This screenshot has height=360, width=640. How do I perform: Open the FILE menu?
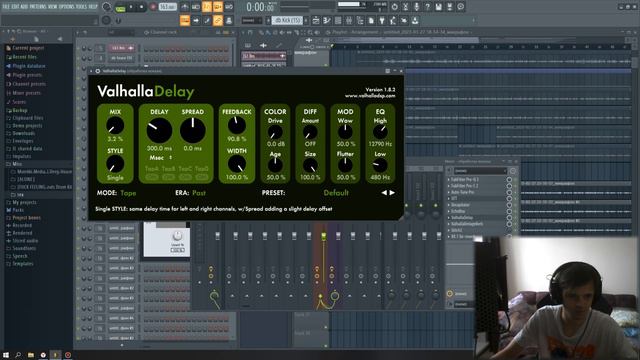click(x=6, y=7)
